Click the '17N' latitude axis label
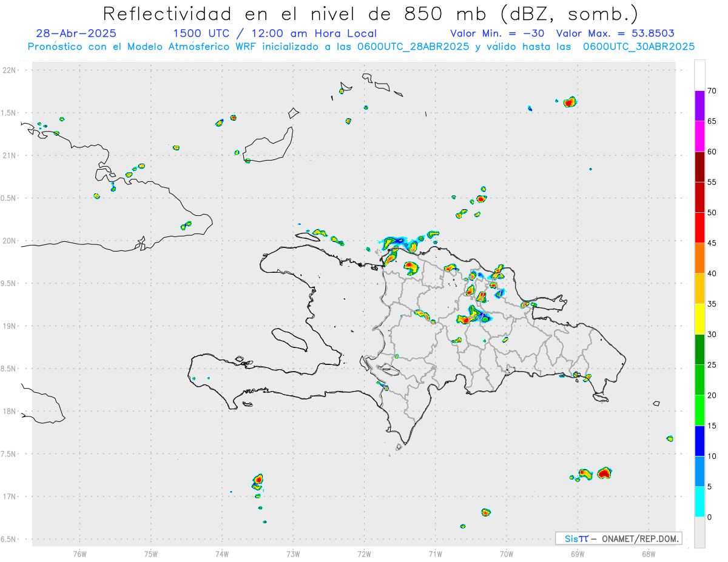Viewport: 728px width, 562px height. click(x=10, y=497)
